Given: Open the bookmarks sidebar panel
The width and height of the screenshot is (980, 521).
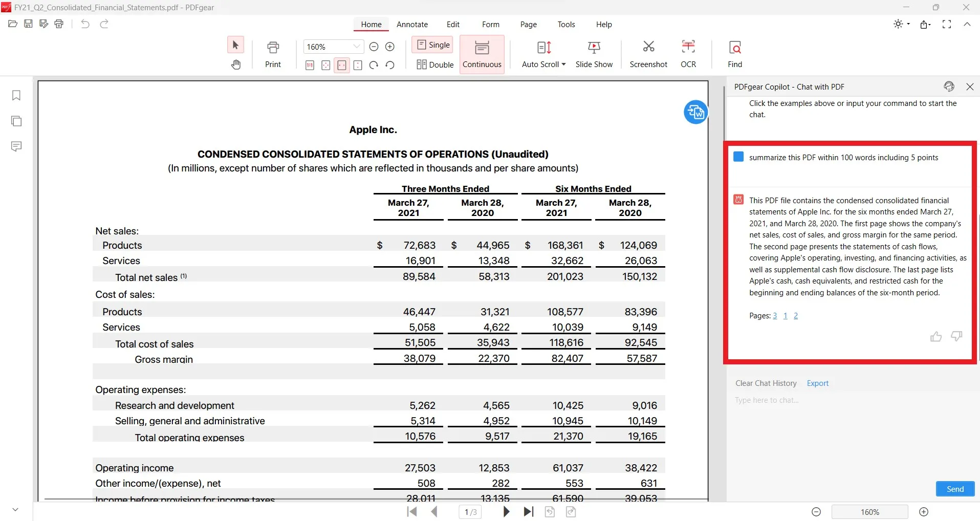Looking at the screenshot, I should pos(16,95).
